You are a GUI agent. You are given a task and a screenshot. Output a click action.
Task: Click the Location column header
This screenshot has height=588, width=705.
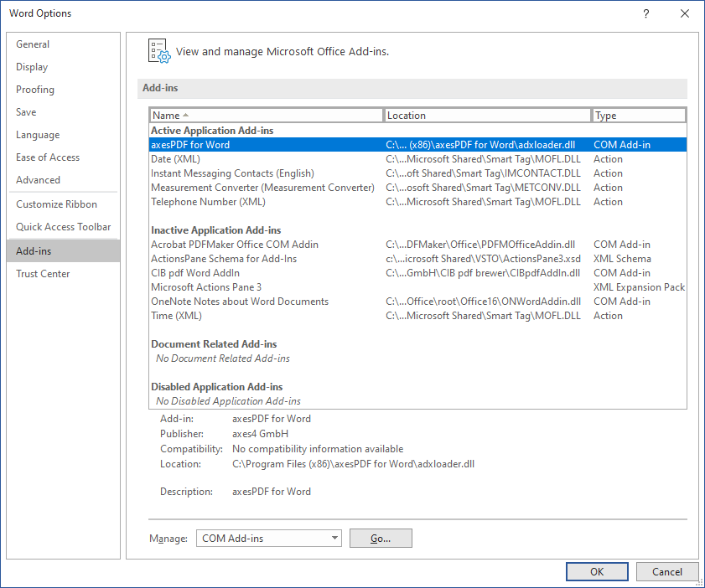[489, 115]
